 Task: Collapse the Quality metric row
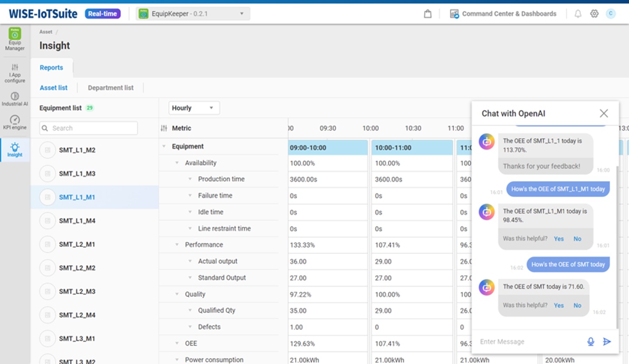pyautogui.click(x=177, y=295)
